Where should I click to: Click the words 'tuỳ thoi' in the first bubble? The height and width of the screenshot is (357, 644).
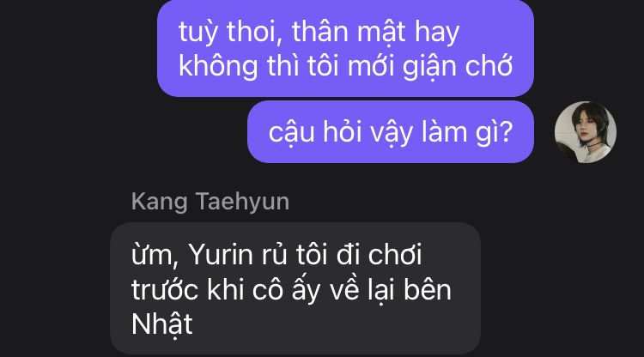point(230,32)
